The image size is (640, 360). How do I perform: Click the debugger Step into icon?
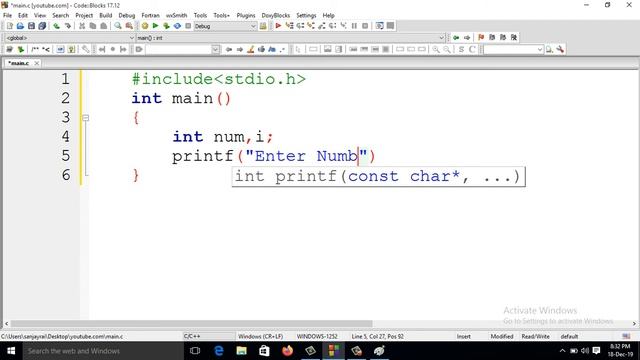(311, 26)
